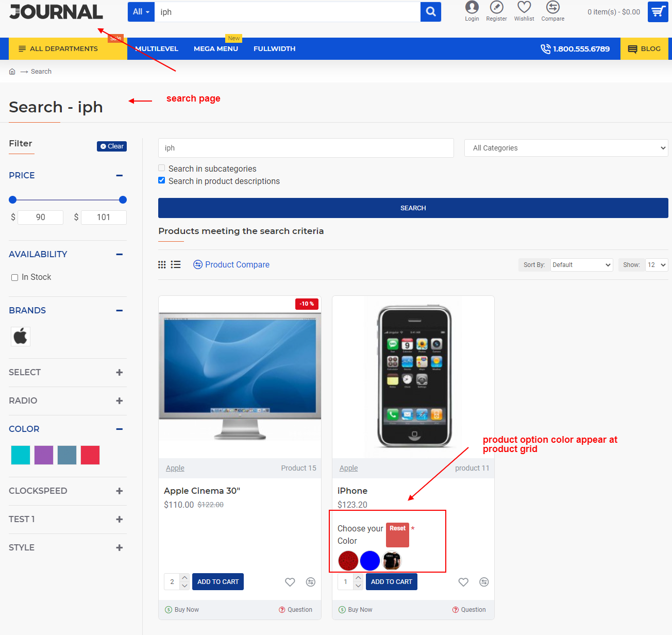672x635 pixels.
Task: Collapse the BRANDS filter section
Action: coord(120,310)
